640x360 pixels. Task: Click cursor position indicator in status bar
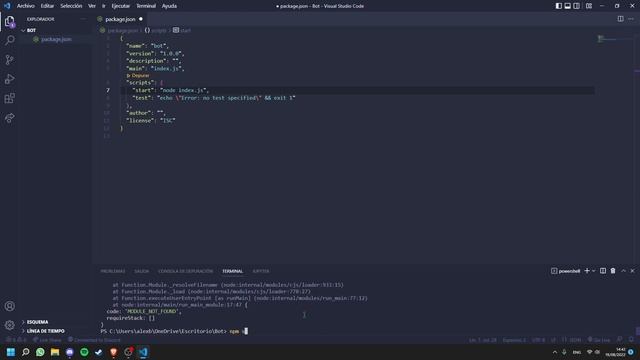482,340
